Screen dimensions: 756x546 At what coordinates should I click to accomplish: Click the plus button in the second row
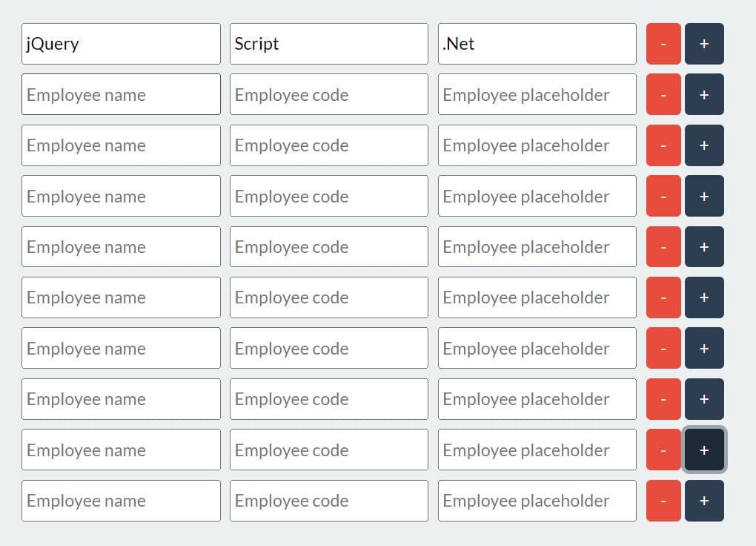[704, 94]
